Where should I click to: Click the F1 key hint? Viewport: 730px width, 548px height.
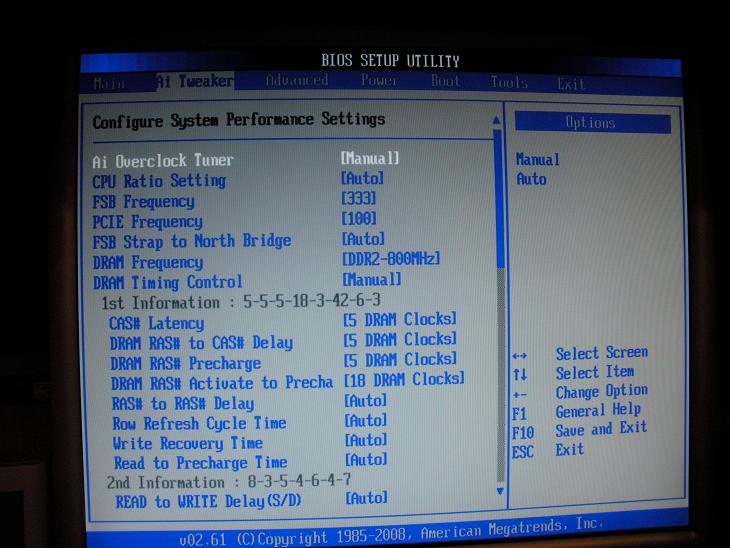pos(519,413)
